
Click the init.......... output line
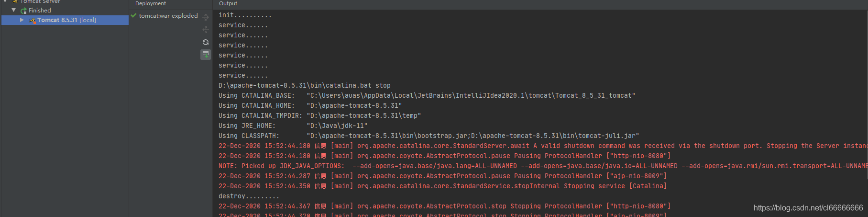pyautogui.click(x=245, y=15)
